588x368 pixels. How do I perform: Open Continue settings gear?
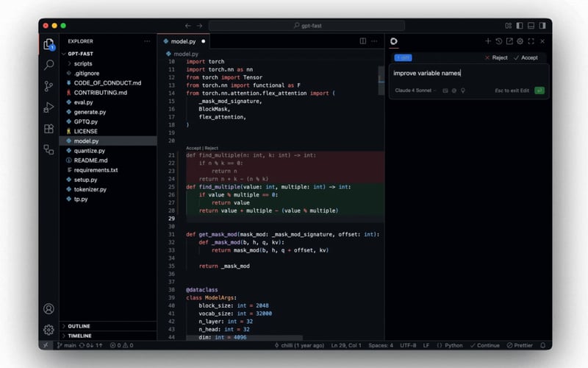(520, 41)
